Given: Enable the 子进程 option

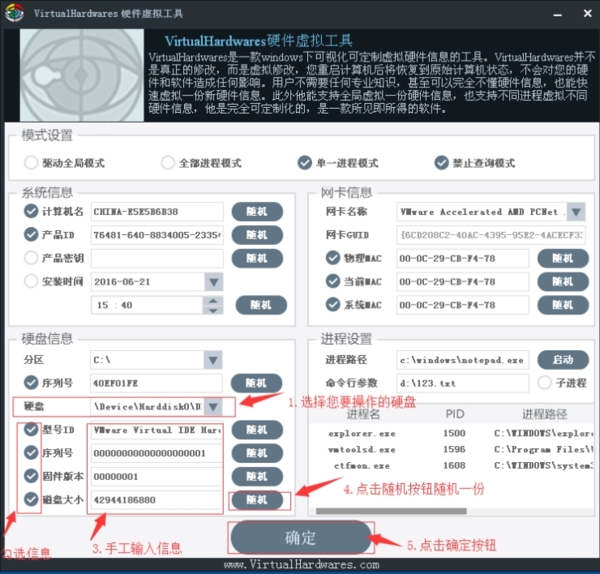Looking at the screenshot, I should tap(545, 382).
